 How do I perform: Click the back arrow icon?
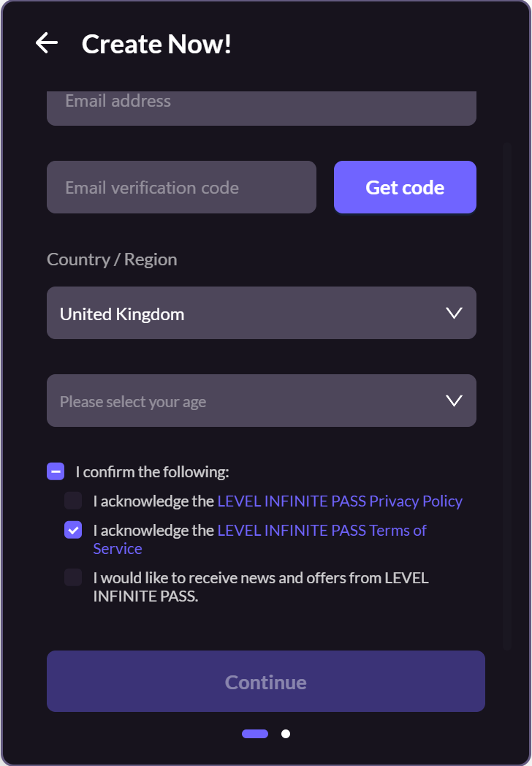[x=46, y=44]
